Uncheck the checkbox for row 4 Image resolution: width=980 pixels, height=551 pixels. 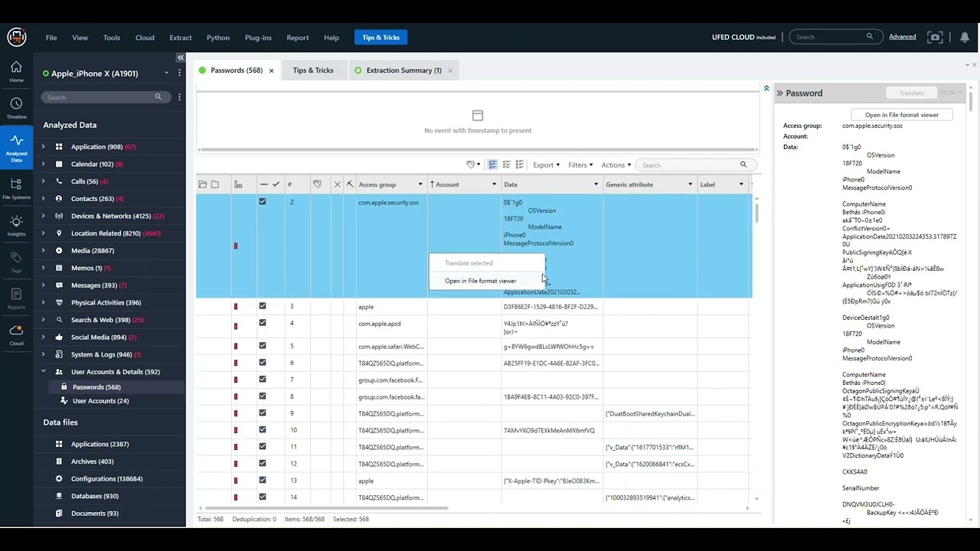(x=263, y=323)
